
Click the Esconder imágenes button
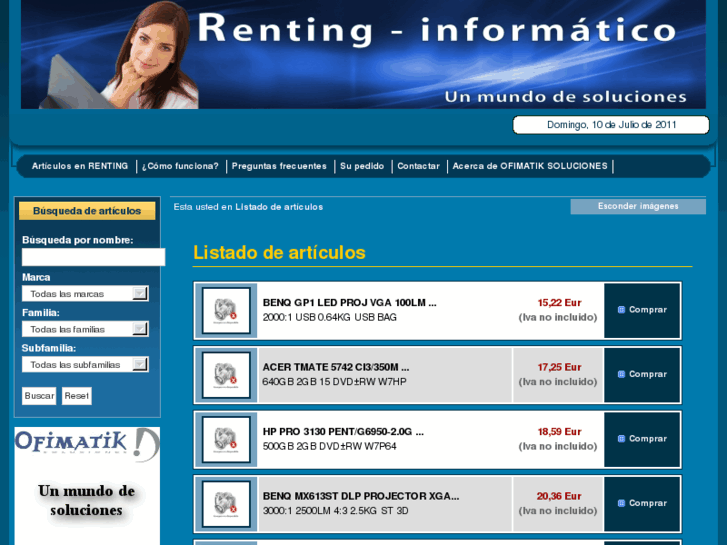(x=638, y=206)
